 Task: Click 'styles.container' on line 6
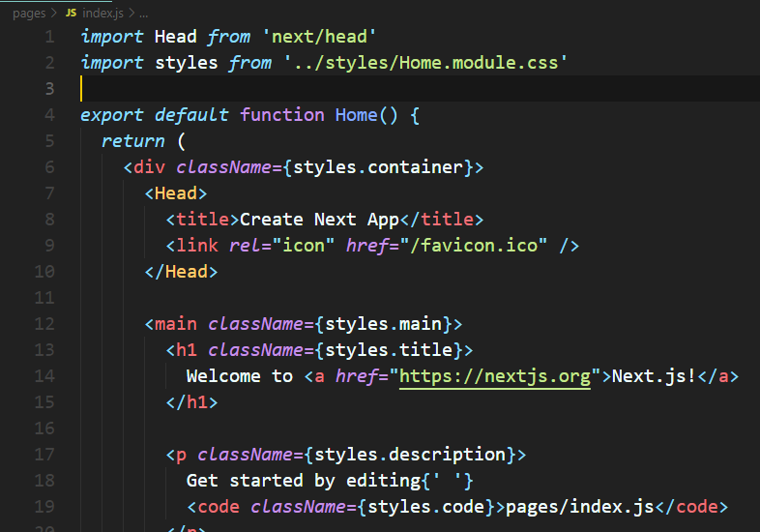tap(378, 167)
